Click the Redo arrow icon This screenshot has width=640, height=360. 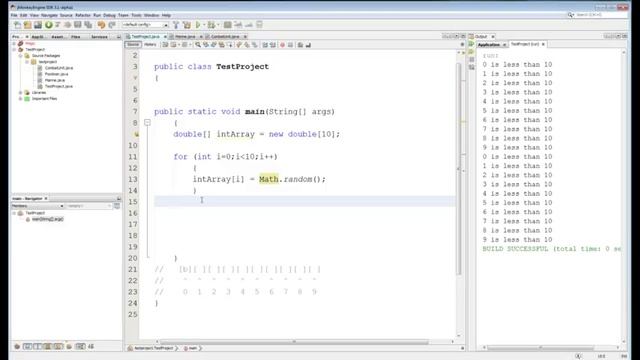[111, 25]
